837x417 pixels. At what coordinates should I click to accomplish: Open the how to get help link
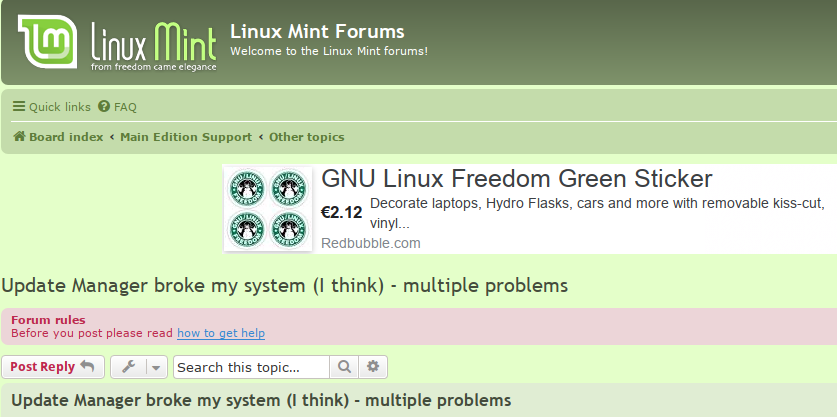tap(221, 334)
